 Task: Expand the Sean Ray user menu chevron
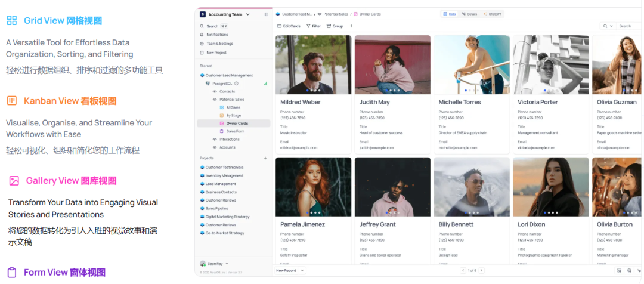[227, 264]
